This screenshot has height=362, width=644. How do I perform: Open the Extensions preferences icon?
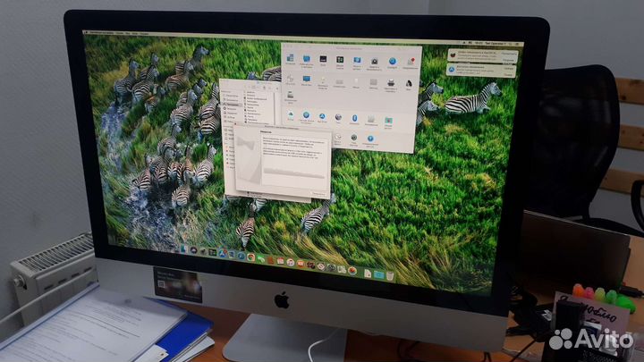pos(371,119)
